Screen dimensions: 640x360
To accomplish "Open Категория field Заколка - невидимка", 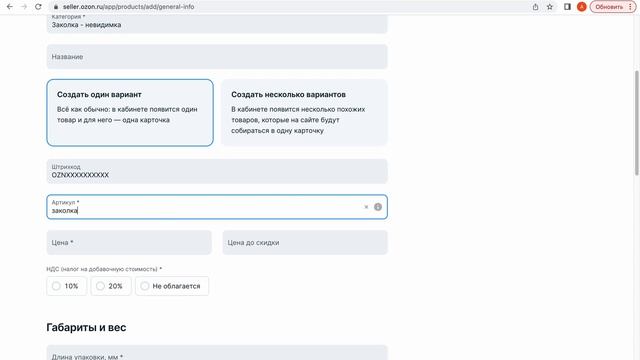I will [x=217, y=23].
